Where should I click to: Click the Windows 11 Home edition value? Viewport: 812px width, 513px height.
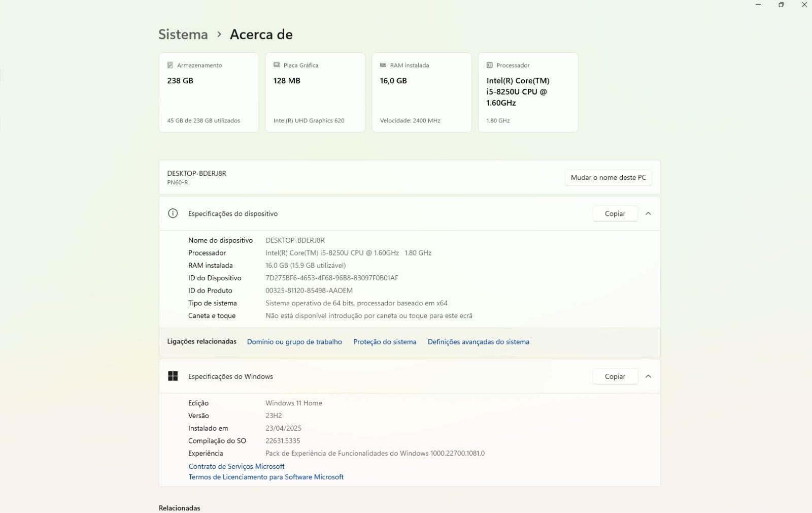294,403
